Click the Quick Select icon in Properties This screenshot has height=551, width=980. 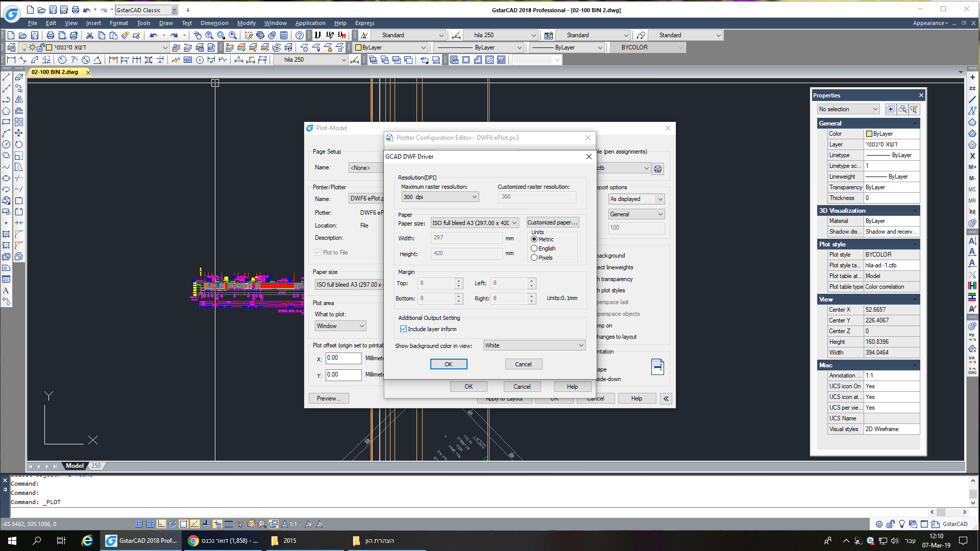914,109
